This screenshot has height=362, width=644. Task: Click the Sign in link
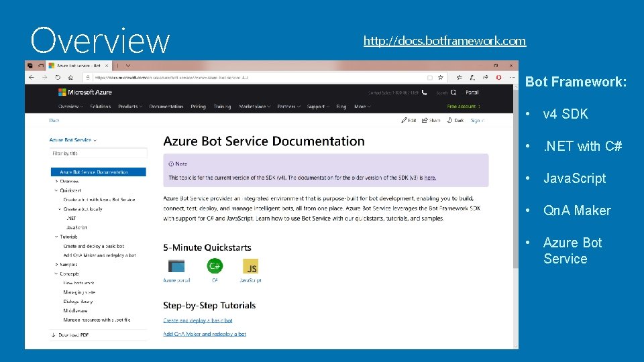478,120
